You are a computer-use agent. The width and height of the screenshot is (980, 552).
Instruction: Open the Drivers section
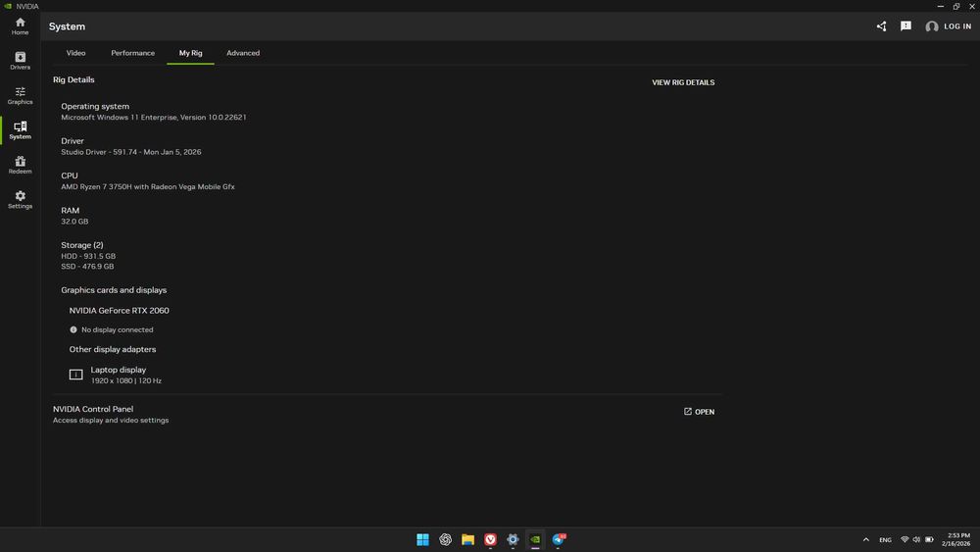[x=20, y=61]
